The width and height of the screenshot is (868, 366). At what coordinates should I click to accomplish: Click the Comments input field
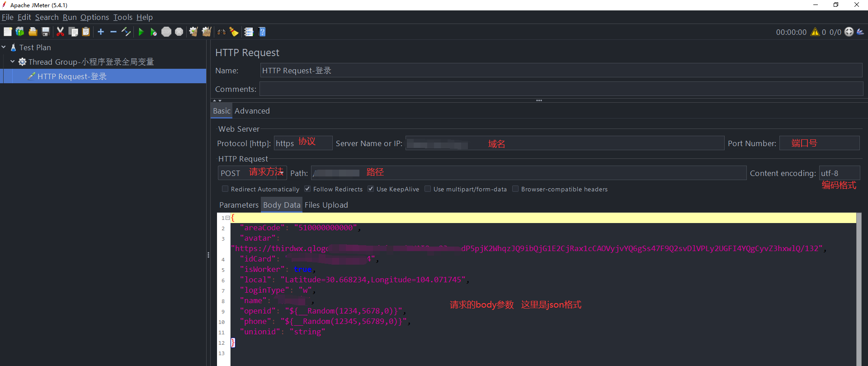click(x=561, y=89)
